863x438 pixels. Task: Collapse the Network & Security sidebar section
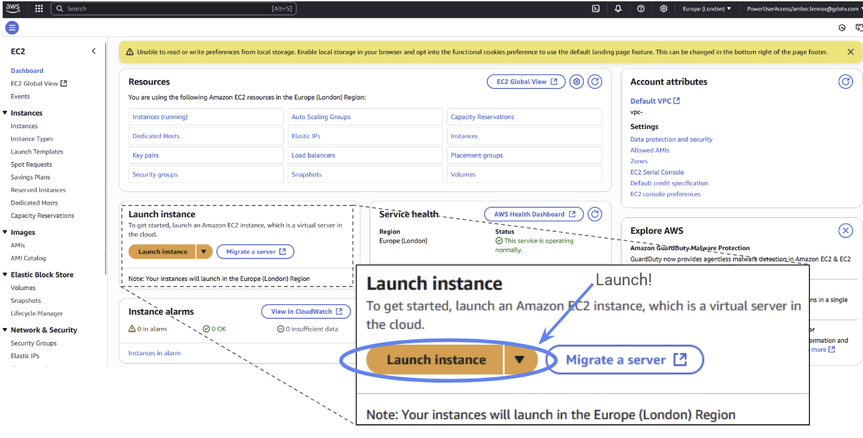pyautogui.click(x=5, y=330)
